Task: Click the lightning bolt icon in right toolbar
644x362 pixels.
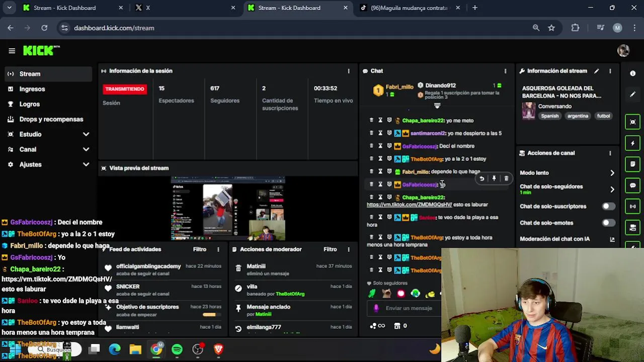Action: (x=633, y=143)
